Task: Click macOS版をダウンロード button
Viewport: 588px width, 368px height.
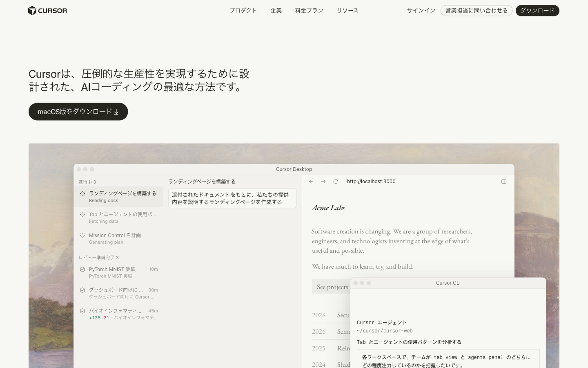Action: [78, 112]
